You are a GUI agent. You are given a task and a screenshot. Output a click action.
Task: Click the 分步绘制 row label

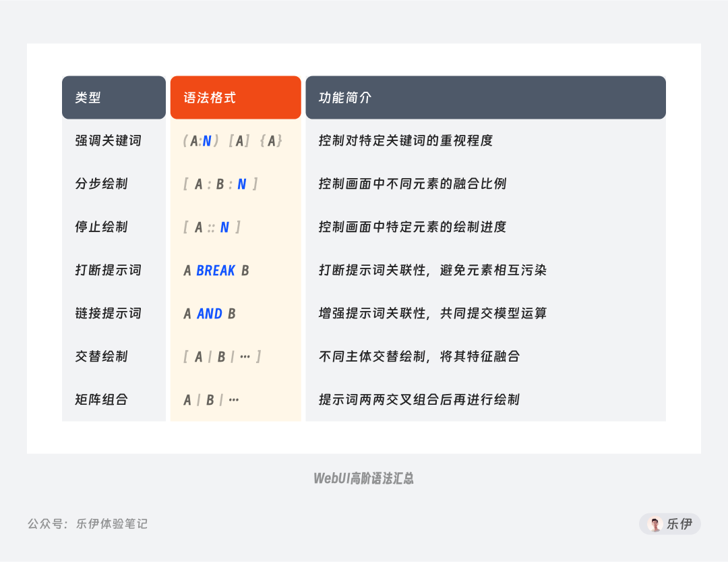(x=101, y=184)
